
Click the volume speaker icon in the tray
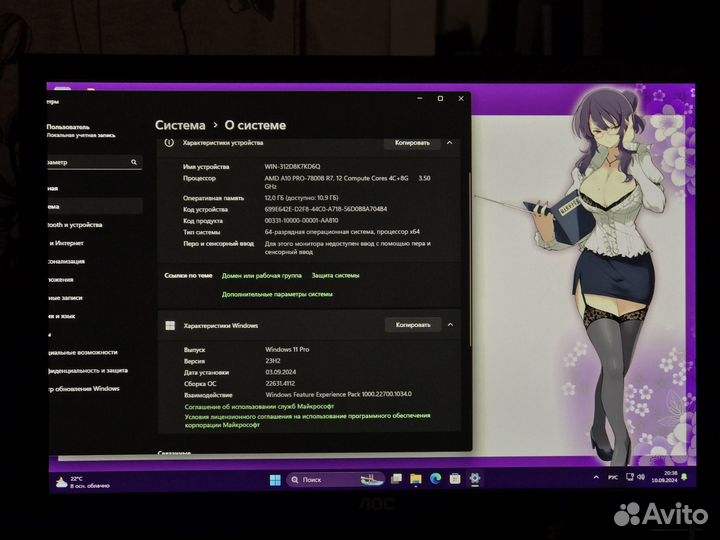pyautogui.click(x=641, y=478)
